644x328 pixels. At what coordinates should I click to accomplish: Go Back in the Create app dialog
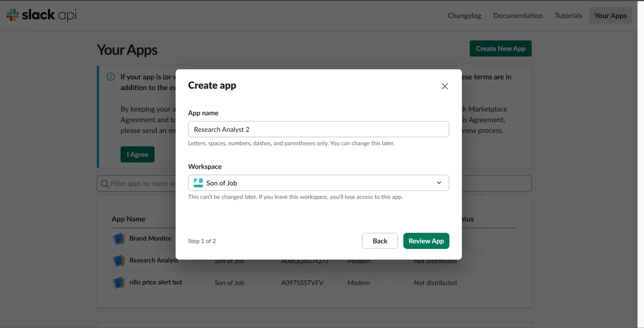click(380, 241)
